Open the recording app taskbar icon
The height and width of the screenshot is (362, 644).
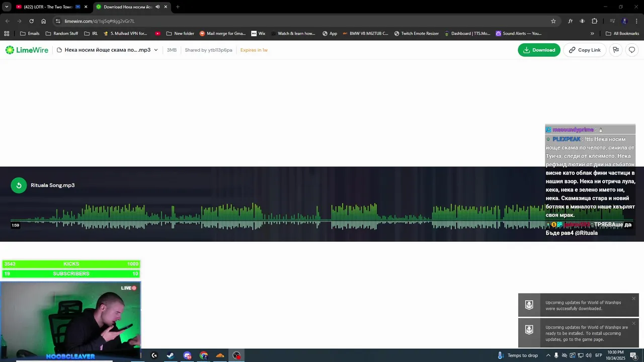[x=236, y=355]
